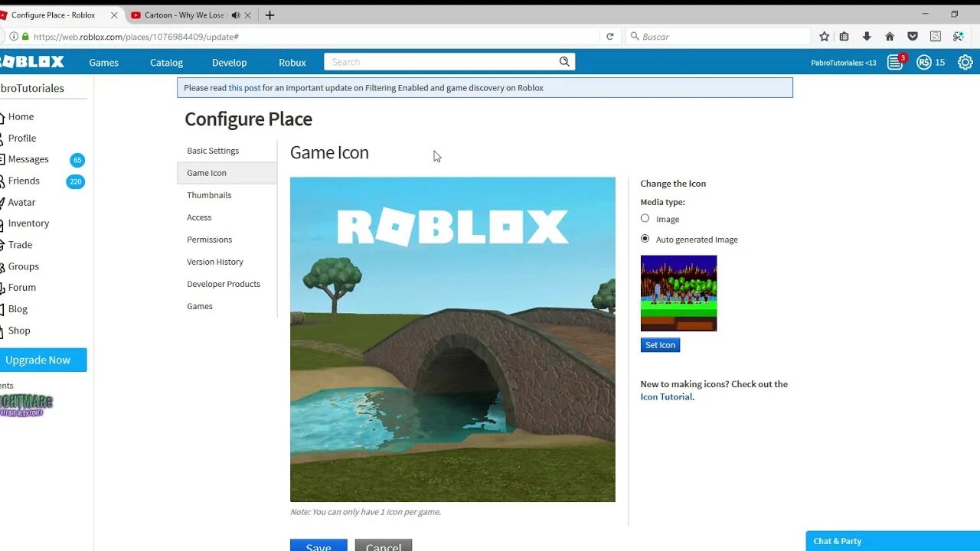Click the unread Messages count badge 65
The height and width of the screenshot is (551, 980).
click(x=77, y=160)
